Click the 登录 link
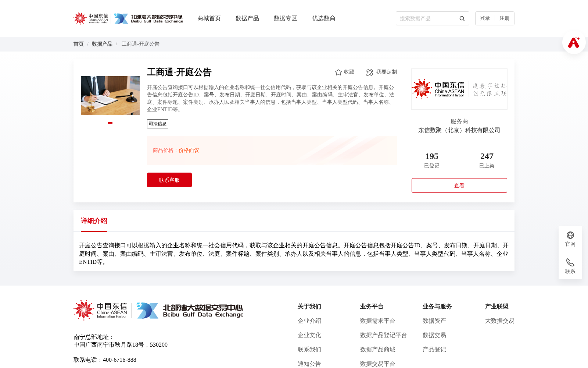 pyautogui.click(x=485, y=18)
